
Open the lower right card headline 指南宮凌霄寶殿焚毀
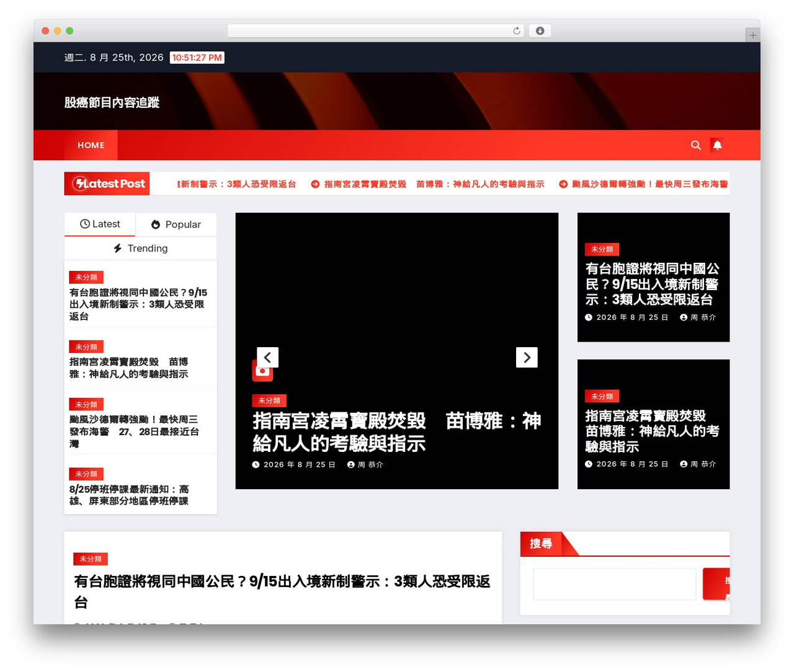(653, 431)
